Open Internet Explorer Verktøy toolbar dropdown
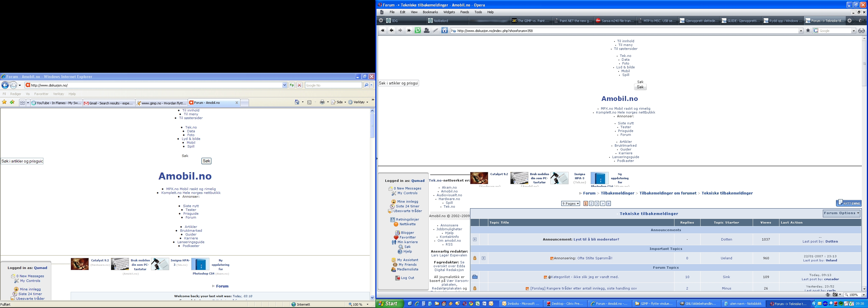This screenshot has width=868, height=308. point(358,102)
